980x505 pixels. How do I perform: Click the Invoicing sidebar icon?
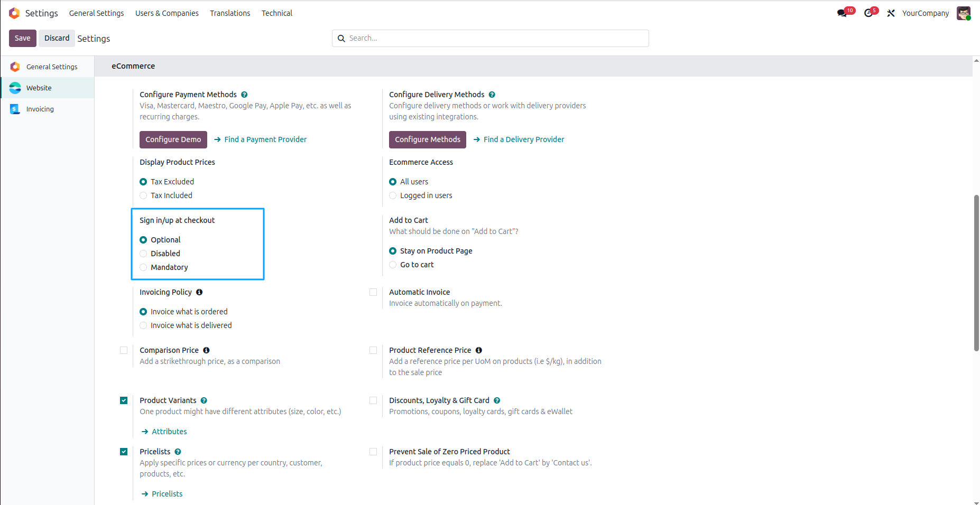[15, 109]
